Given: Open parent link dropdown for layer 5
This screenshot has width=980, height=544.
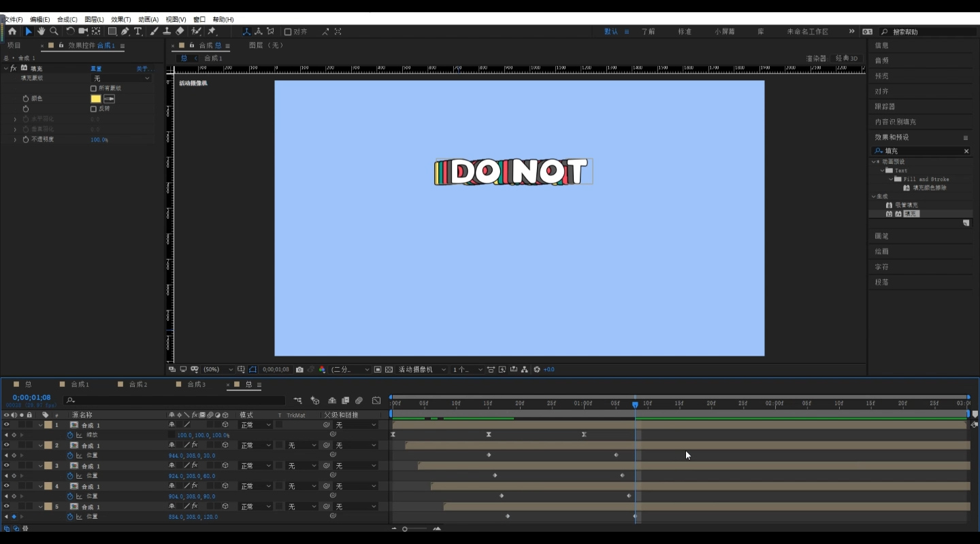Looking at the screenshot, I should pyautogui.click(x=355, y=507).
